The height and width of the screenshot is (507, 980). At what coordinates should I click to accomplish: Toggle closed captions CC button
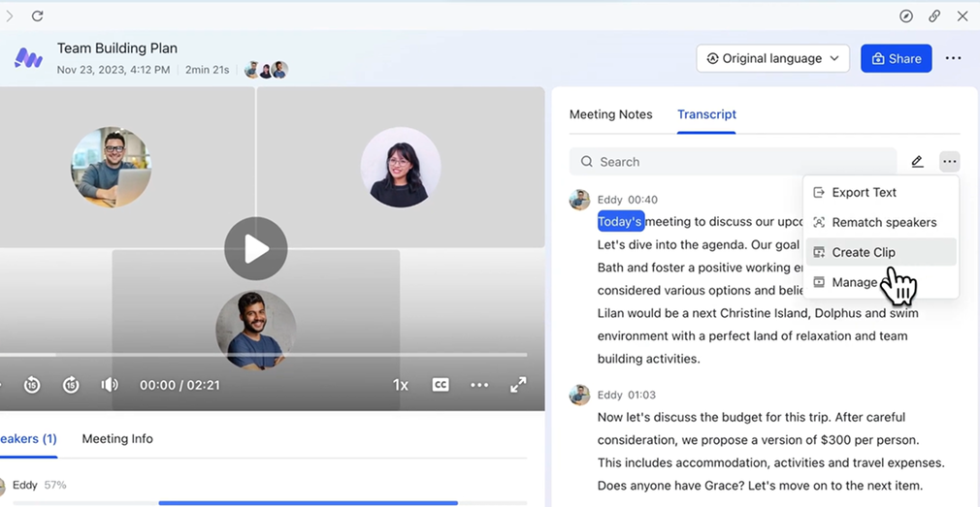click(x=441, y=385)
